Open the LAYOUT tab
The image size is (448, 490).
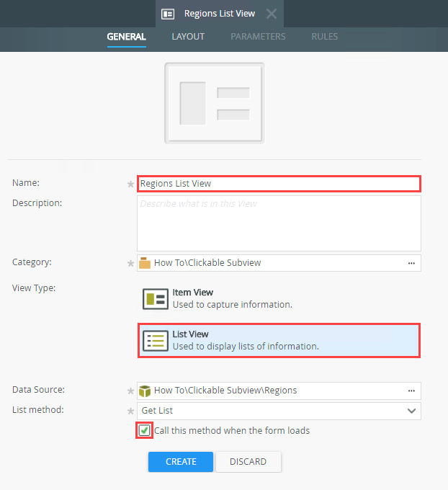pos(188,37)
